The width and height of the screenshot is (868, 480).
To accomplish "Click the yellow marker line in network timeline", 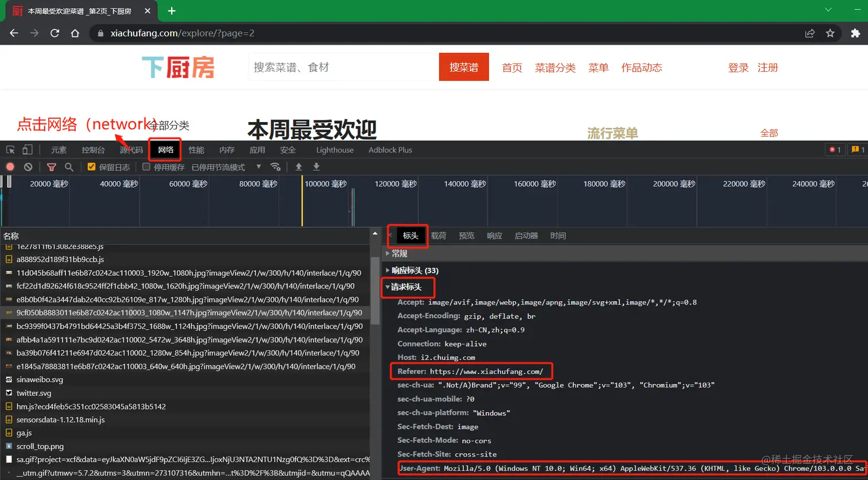I will [x=302, y=201].
